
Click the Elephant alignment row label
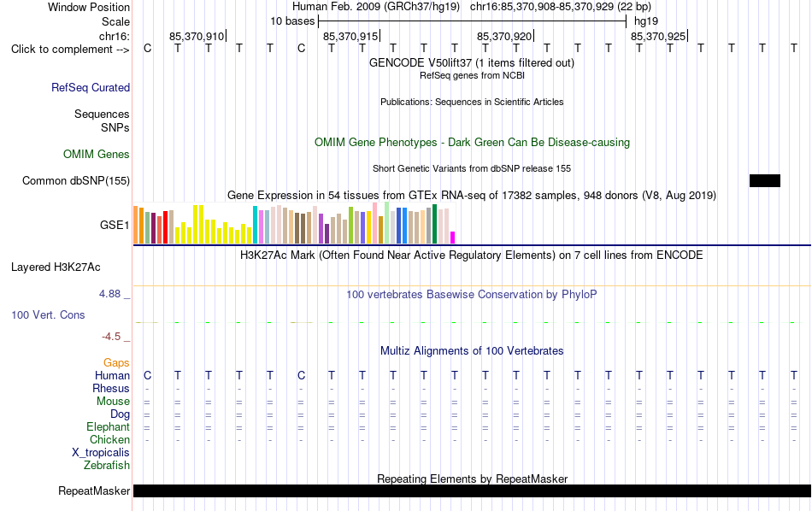pos(108,426)
